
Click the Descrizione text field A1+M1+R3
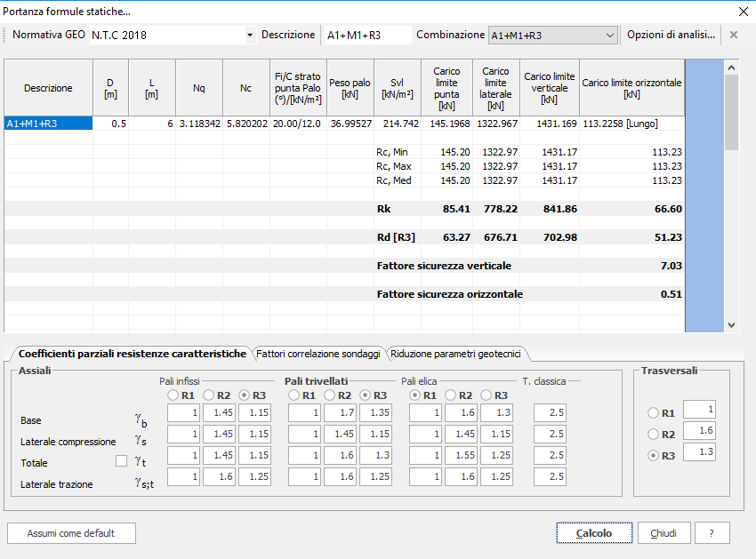pyautogui.click(x=367, y=36)
